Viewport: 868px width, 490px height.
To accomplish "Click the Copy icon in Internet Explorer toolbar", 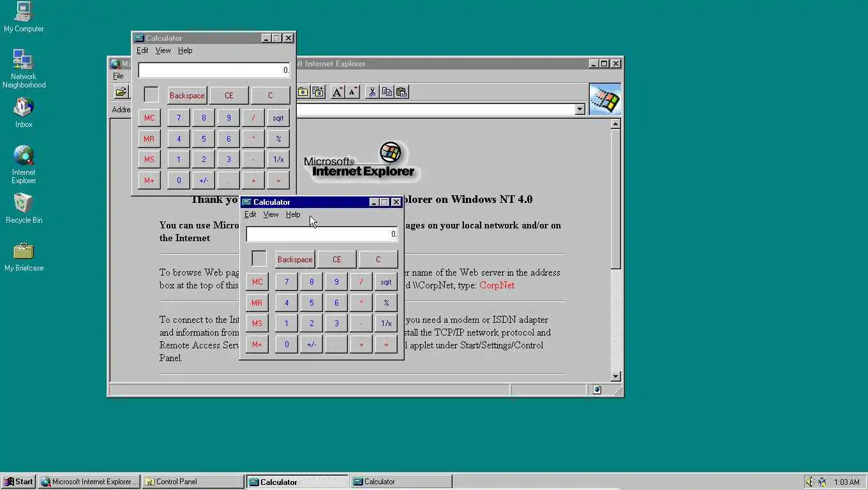I will 387,92.
